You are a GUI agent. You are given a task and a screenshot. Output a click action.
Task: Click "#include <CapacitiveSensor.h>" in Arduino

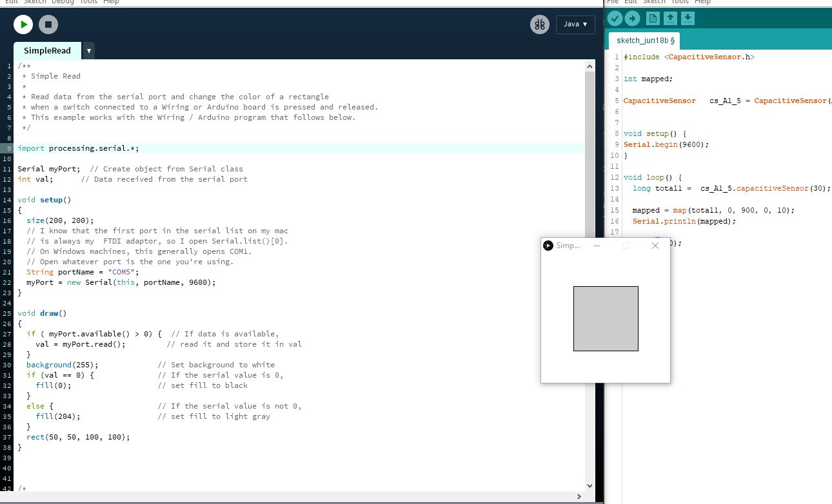coord(689,57)
